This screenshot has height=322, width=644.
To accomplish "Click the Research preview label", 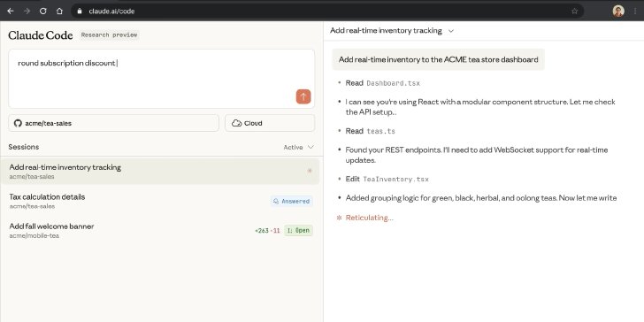I will pyautogui.click(x=110, y=34).
